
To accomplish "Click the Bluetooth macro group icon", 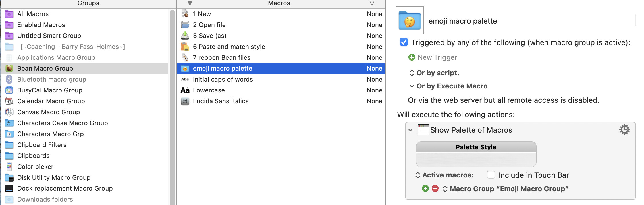I will [x=9, y=79].
